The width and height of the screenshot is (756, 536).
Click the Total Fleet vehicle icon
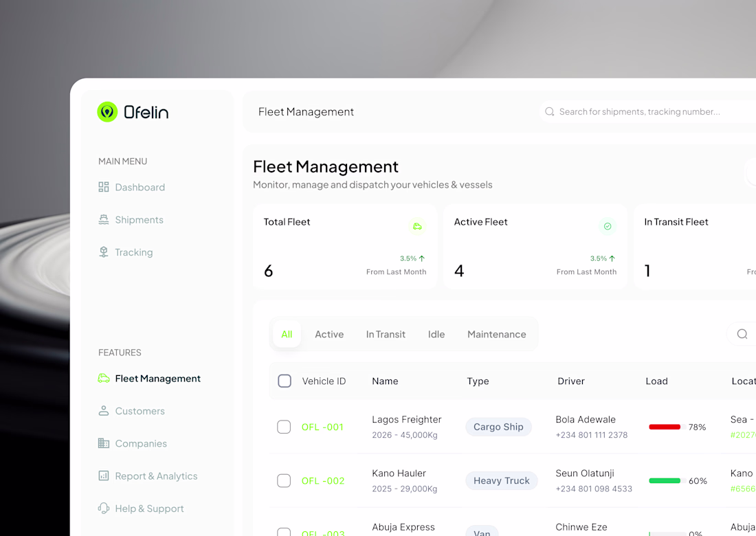click(x=418, y=226)
